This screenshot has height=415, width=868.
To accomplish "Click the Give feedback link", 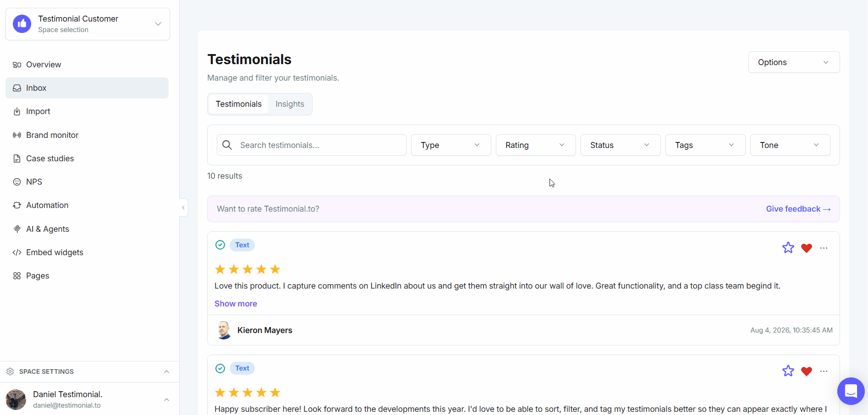I will (x=798, y=209).
